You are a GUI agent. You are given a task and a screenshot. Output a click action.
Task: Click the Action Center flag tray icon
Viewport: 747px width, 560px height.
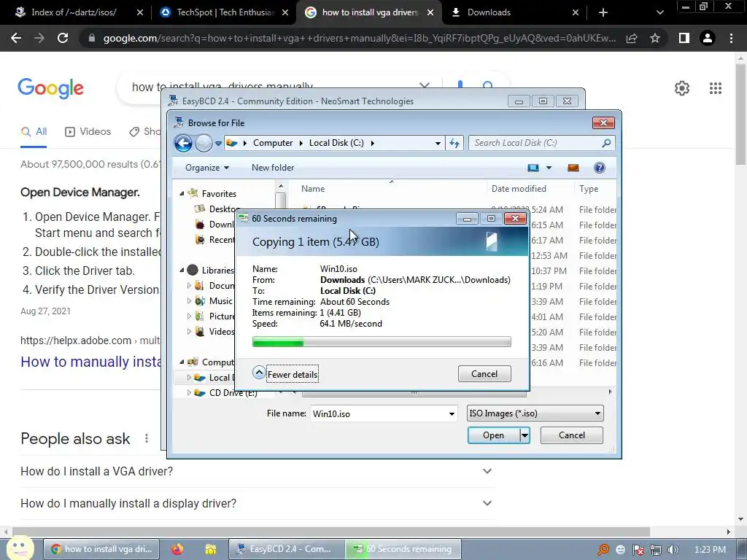tap(638, 550)
